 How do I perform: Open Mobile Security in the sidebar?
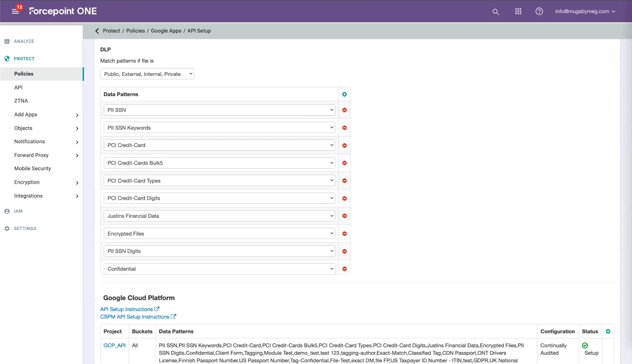pos(33,169)
